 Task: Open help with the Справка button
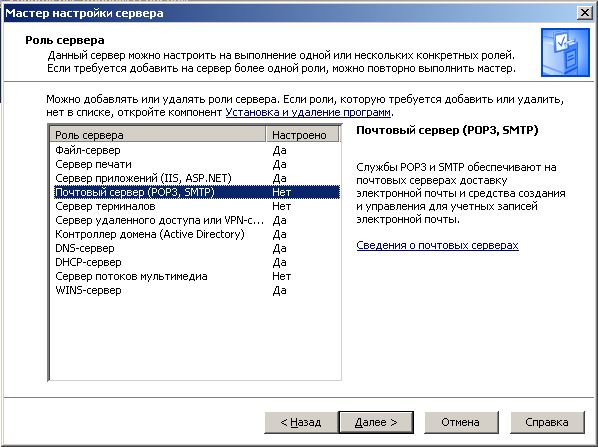tap(547, 422)
